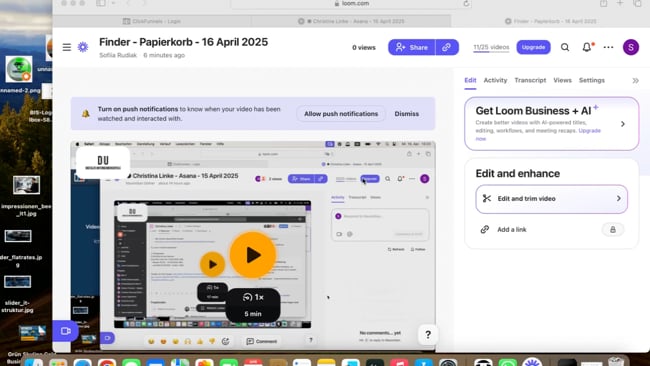Click the bell icon in the push notification banner
650x366 pixels.
86,114
